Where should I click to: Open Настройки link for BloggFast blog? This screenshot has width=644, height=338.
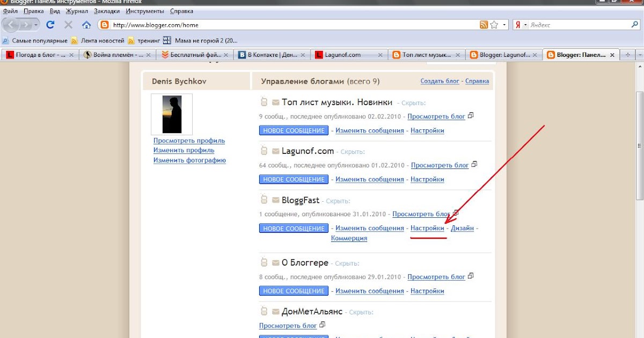427,228
